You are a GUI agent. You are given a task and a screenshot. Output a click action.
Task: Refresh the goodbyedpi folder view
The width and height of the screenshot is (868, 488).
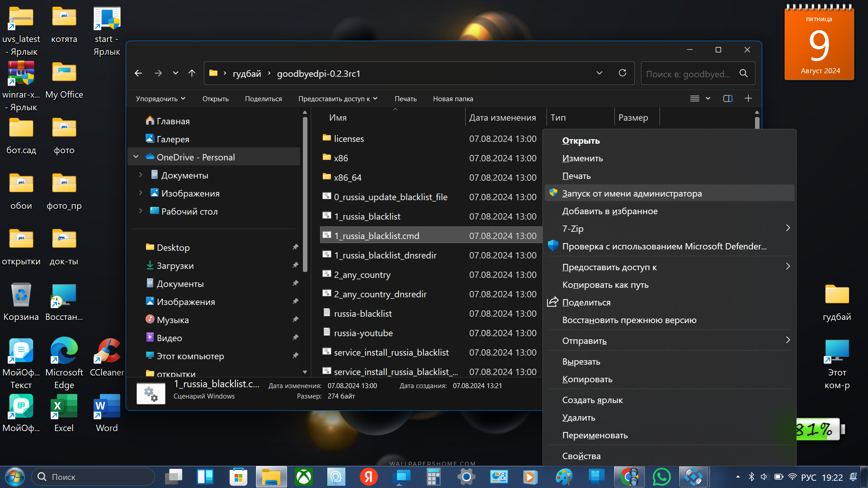[623, 73]
